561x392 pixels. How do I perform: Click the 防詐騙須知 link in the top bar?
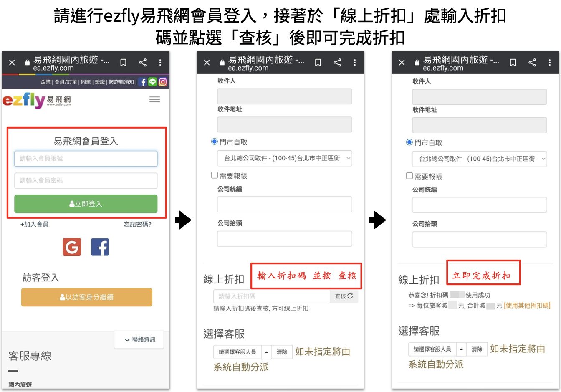121,82
